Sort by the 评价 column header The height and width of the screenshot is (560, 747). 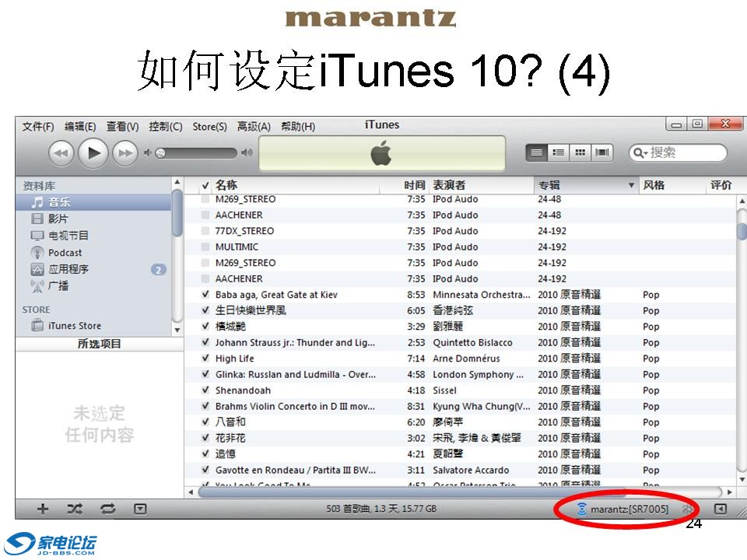(721, 185)
